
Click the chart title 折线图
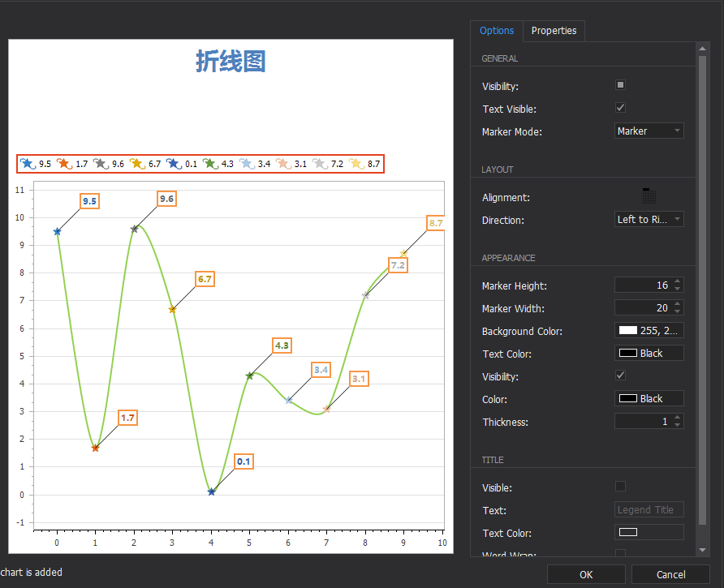[x=231, y=62]
